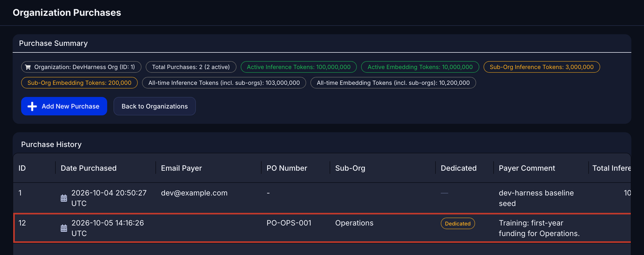Click the orange Dedicated badge in row 12
Image resolution: width=644 pixels, height=255 pixels.
(458, 223)
